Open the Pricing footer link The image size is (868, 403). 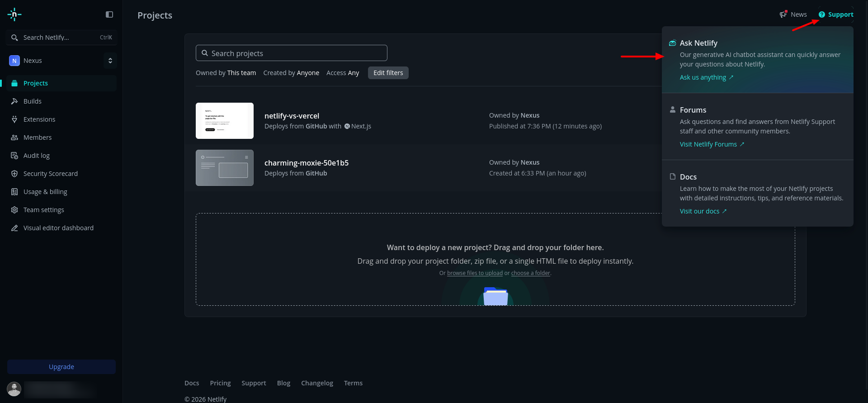(x=220, y=383)
